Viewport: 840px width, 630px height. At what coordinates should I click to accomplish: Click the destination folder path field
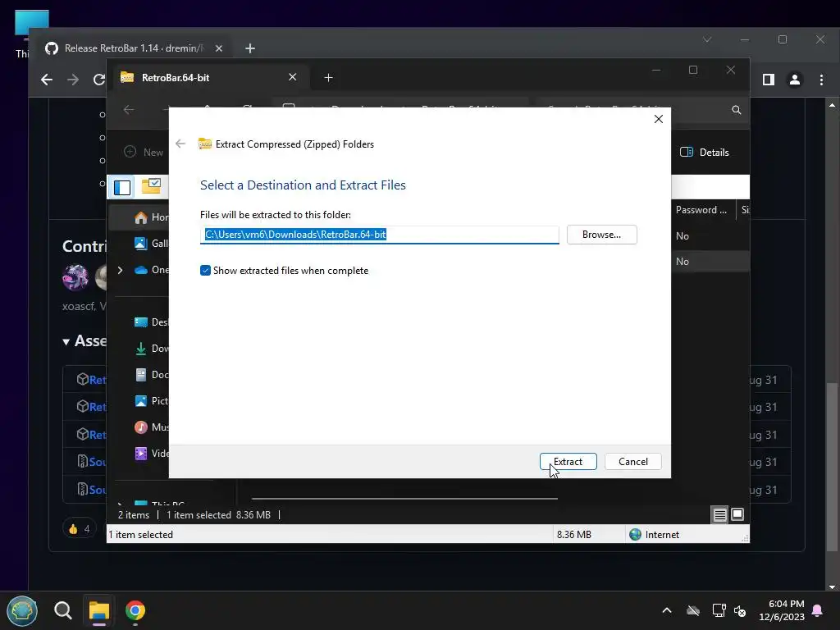point(379,235)
